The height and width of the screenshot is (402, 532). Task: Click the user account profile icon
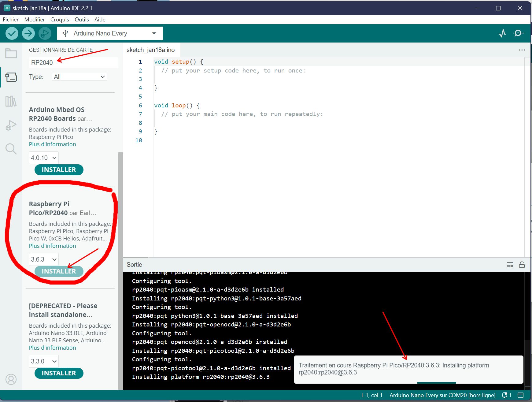click(x=11, y=379)
